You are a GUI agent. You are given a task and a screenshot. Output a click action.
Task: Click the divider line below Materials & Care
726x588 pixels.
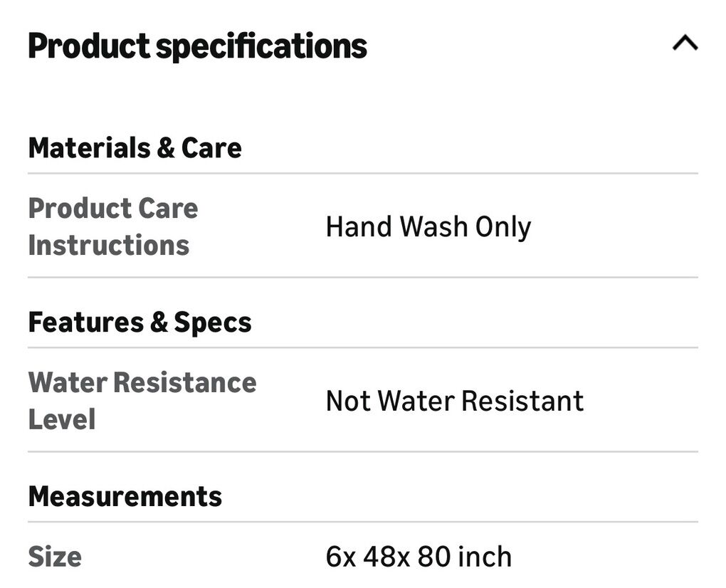[363, 173]
